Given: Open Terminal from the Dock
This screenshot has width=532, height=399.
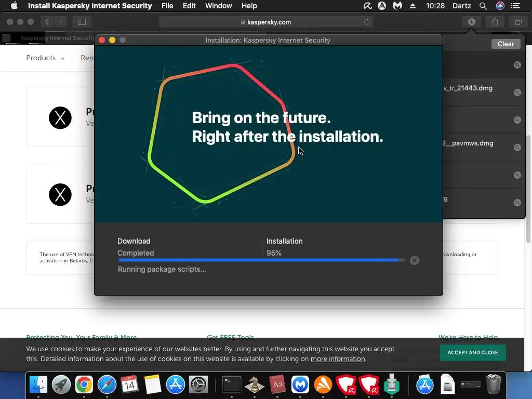Looking at the screenshot, I should (231, 384).
